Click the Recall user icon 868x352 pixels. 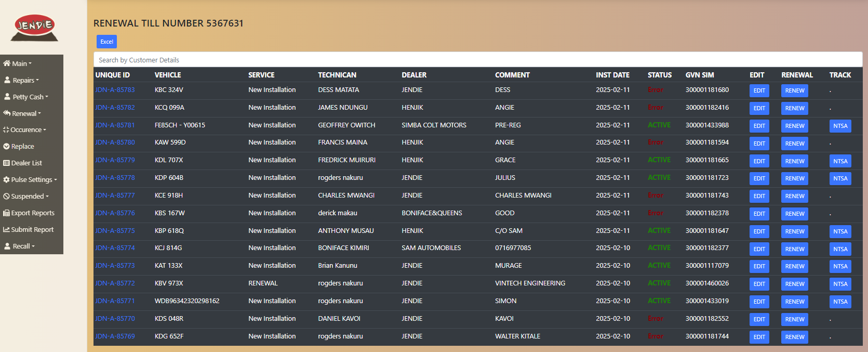point(7,246)
